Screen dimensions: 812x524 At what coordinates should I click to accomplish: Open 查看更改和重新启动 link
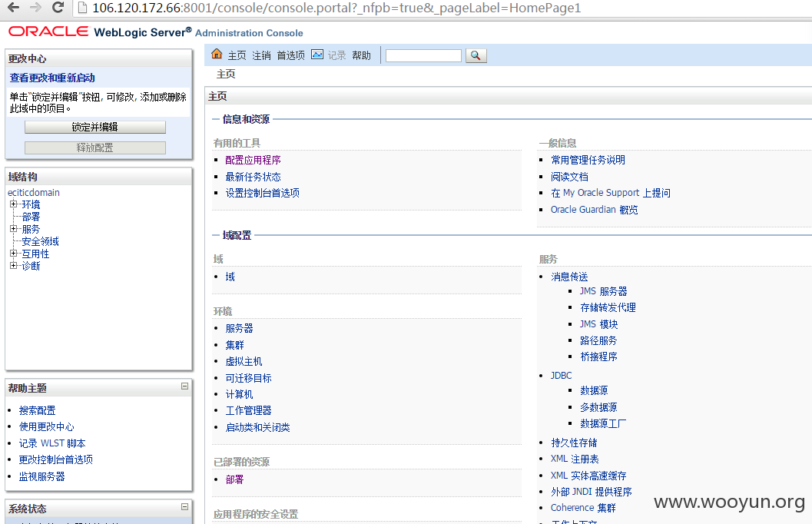point(52,78)
